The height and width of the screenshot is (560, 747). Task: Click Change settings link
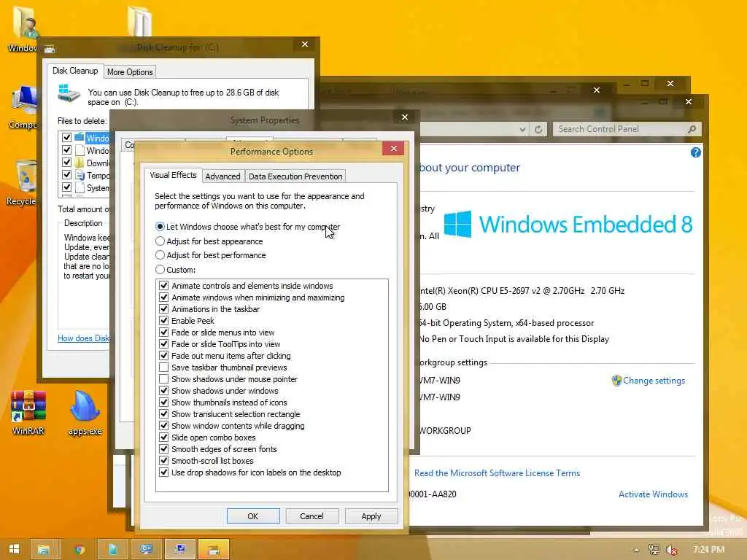(x=654, y=381)
